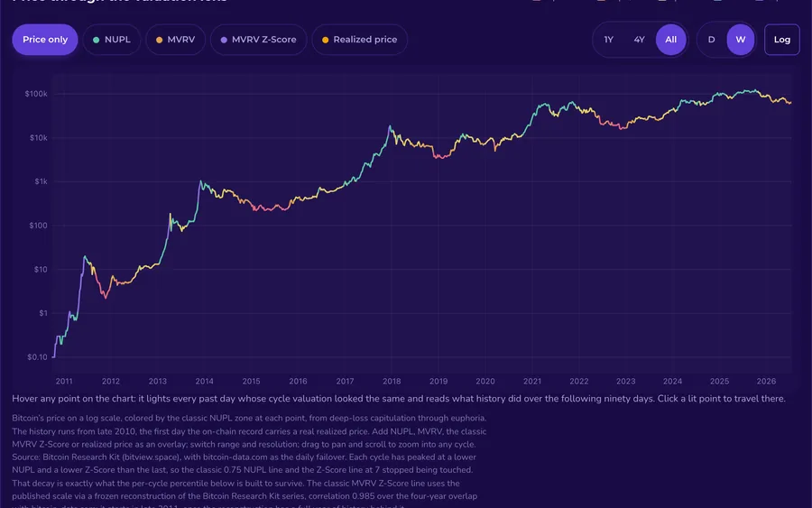Screen dimensions: 812x508
Task: Click the 2011 year label
Action: pyautogui.click(x=64, y=381)
